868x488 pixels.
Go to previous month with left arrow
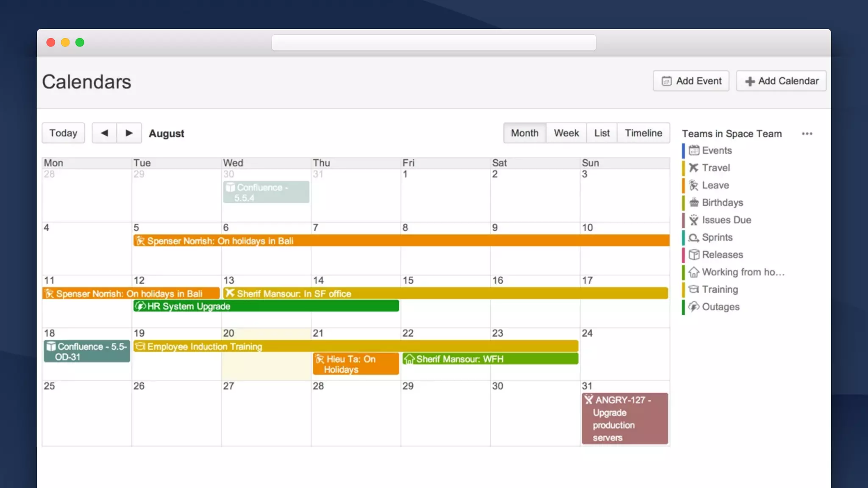(x=104, y=133)
